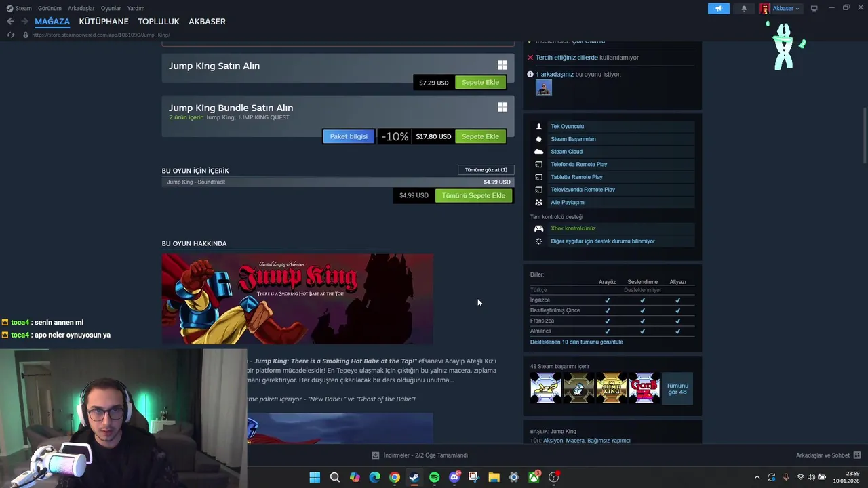The image size is (868, 488).
Task: Open the Görünüm menu
Action: tap(50, 8)
